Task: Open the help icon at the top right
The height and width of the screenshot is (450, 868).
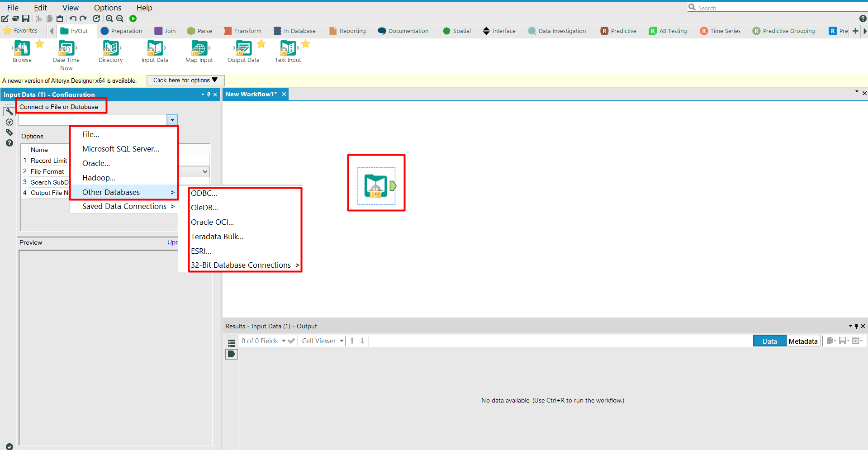Action: [863, 19]
